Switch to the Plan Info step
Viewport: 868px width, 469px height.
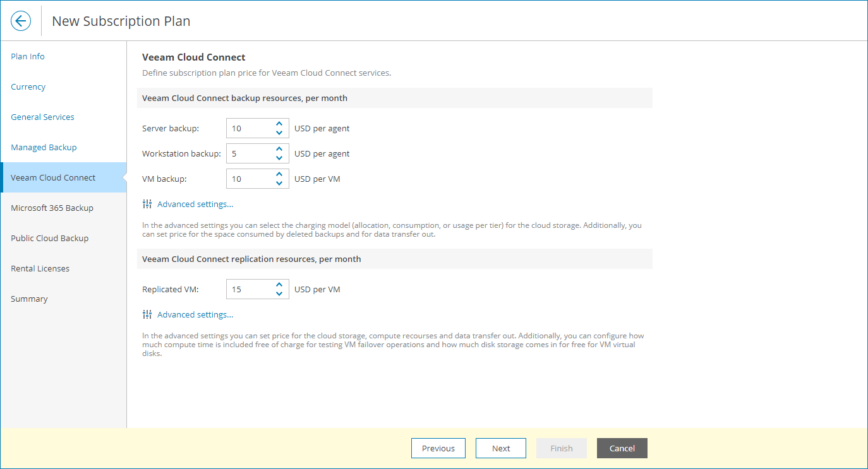click(x=27, y=56)
